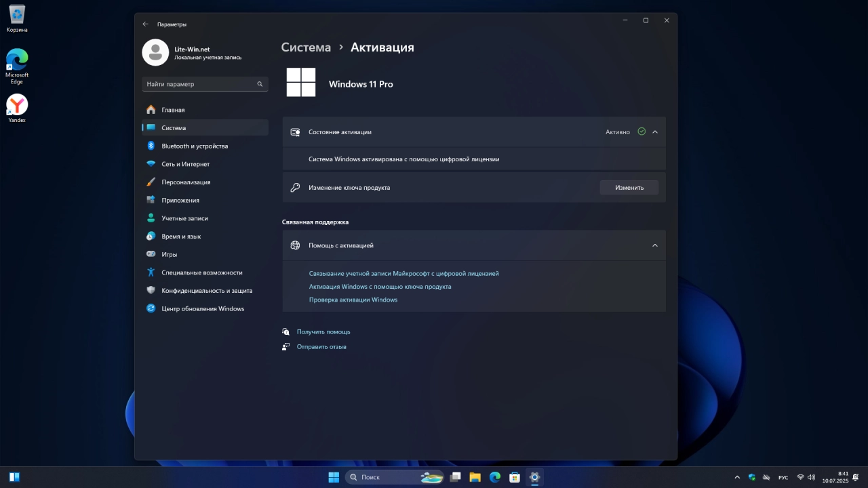Click the Система Windows активирована text
Image resolution: width=868 pixels, height=488 pixels.
[404, 159]
